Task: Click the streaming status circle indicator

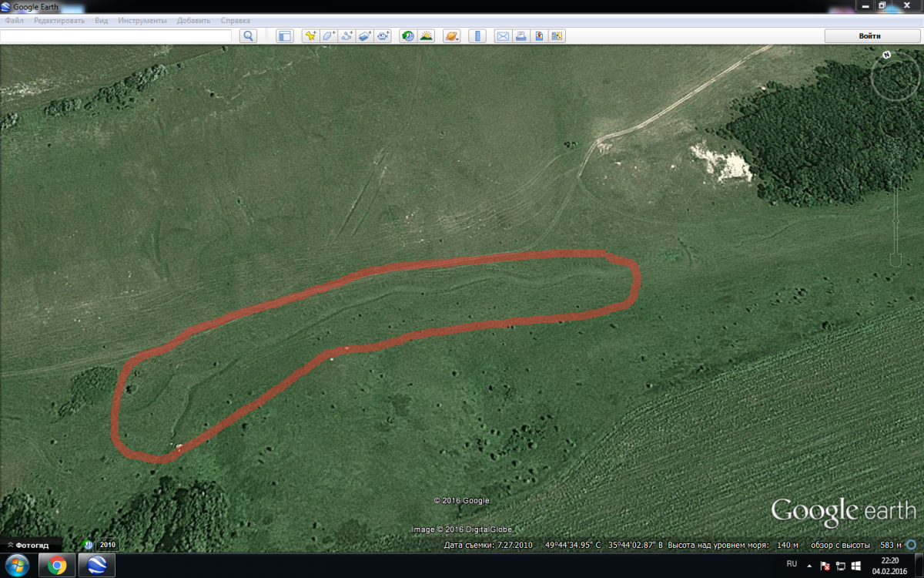Action: (x=912, y=545)
